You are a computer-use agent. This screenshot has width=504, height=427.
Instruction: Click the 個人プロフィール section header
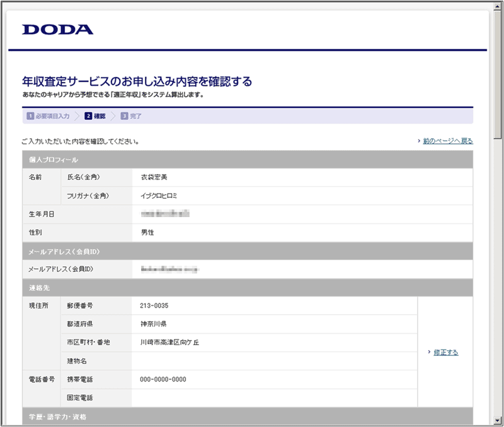[247, 160]
